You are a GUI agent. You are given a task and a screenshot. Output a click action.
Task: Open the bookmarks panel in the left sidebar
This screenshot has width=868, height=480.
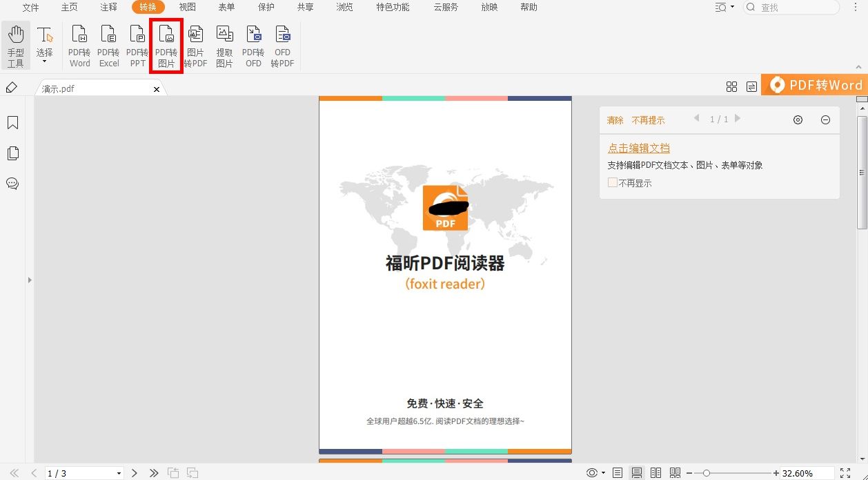pyautogui.click(x=13, y=122)
